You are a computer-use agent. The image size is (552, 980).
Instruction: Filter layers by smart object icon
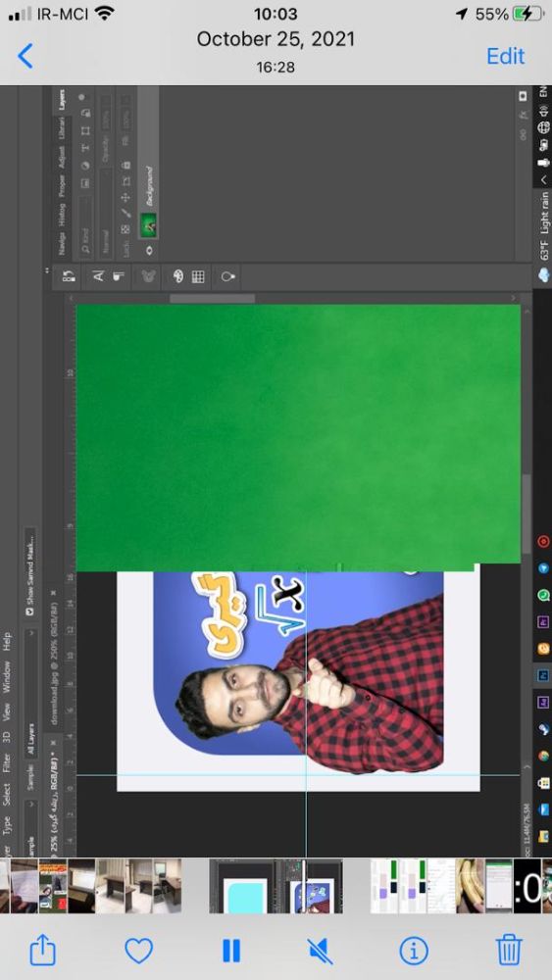85,113
